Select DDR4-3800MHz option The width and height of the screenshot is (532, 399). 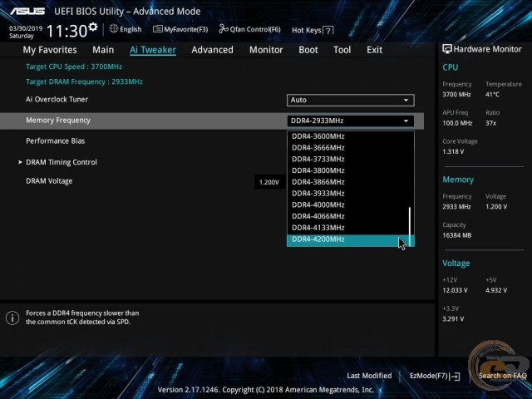click(351, 170)
